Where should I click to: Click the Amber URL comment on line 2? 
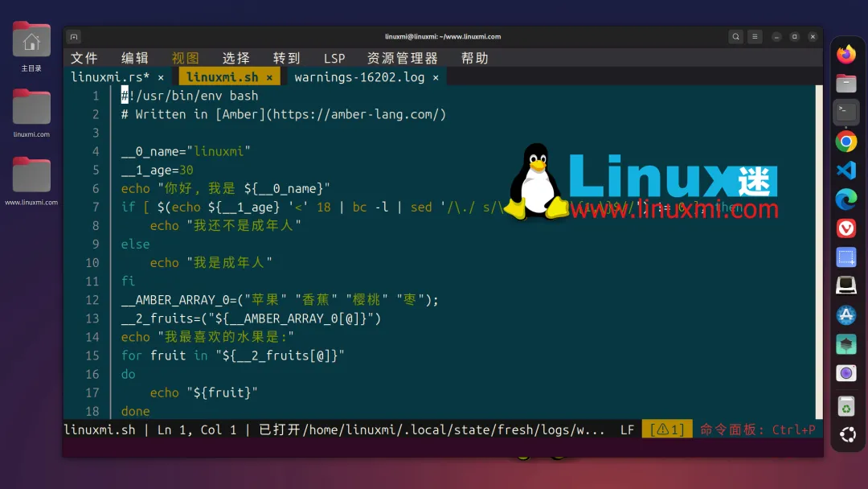tap(284, 115)
